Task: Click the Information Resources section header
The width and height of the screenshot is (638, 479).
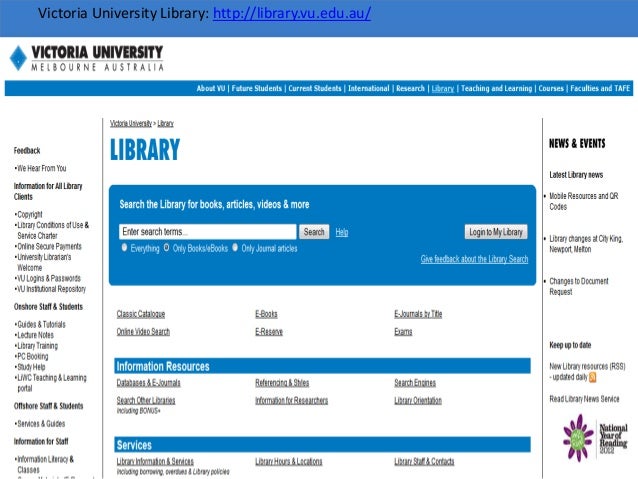Action: (322, 366)
